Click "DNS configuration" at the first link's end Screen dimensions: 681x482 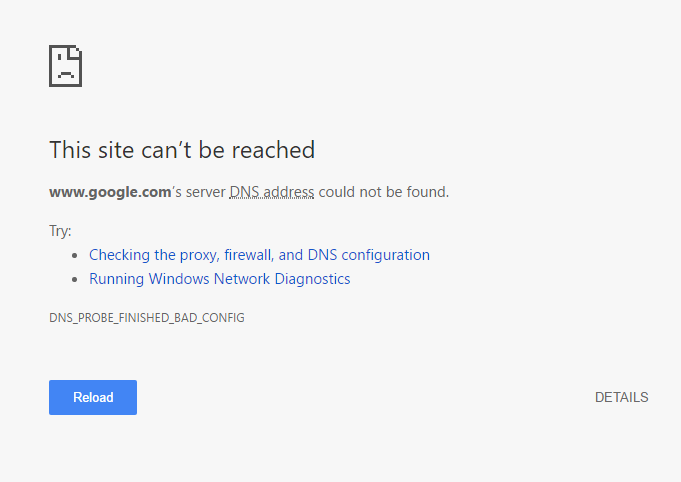pos(369,255)
